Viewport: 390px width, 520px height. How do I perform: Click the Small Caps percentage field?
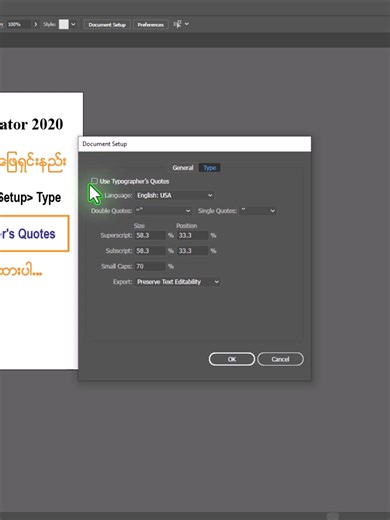tap(150, 266)
